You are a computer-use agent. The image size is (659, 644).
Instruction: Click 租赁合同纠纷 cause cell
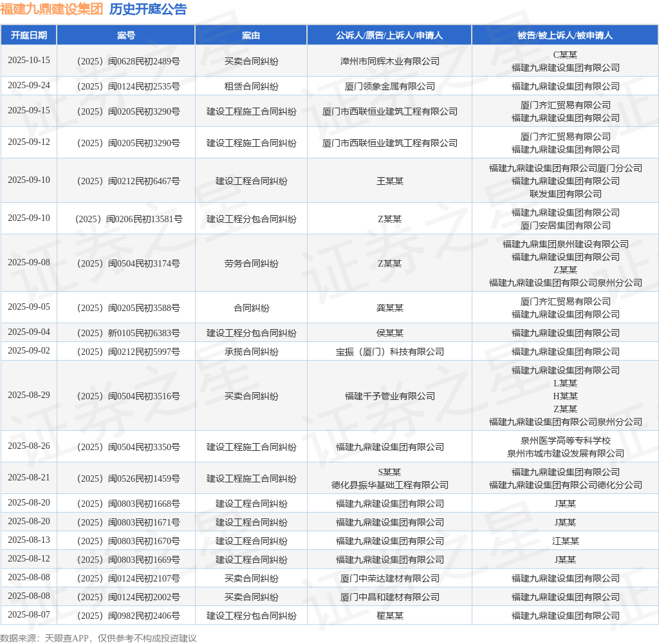[252, 87]
